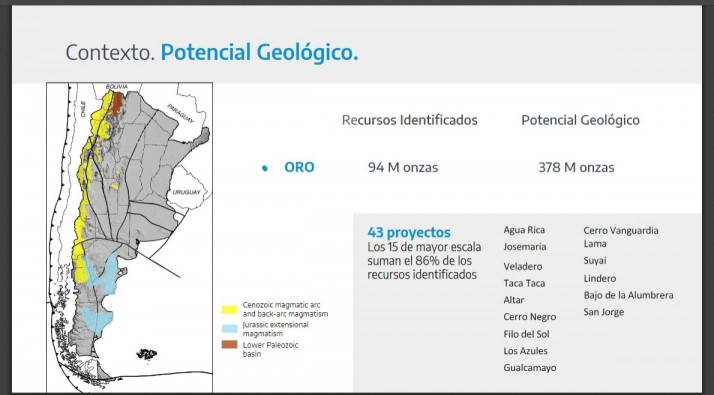The width and height of the screenshot is (714, 395).
Task: Select 'Suyai' in project list
Action: tap(595, 261)
